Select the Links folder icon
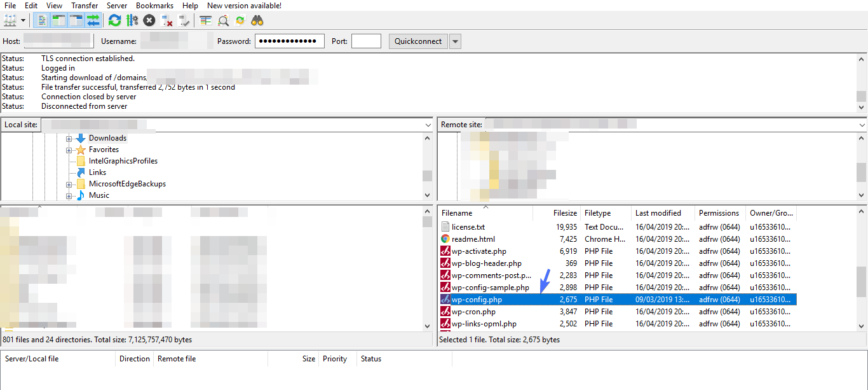Image resolution: width=868 pixels, height=390 pixels. point(81,172)
